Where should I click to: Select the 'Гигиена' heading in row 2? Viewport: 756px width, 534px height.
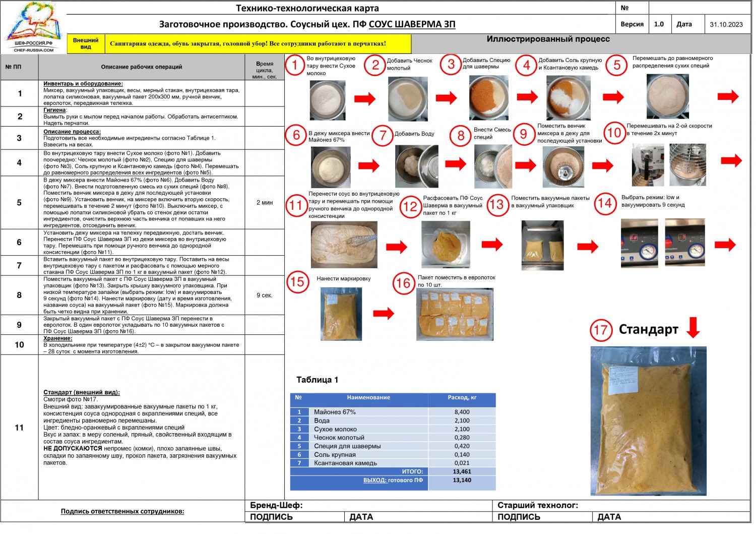[x=55, y=110]
